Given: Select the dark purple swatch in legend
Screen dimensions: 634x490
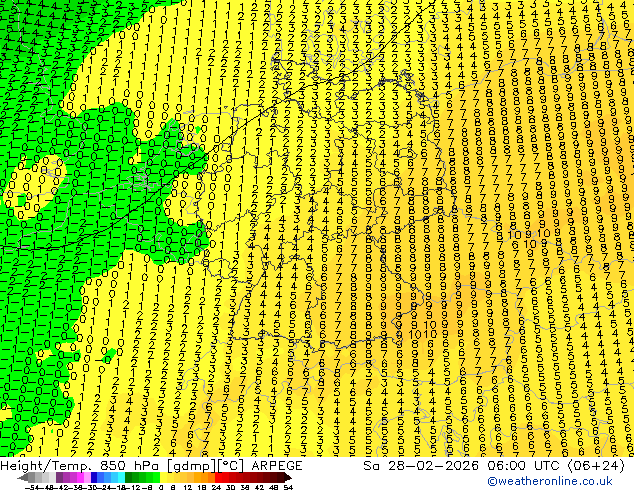Looking at the screenshot, I should pyautogui.click(x=59, y=477).
